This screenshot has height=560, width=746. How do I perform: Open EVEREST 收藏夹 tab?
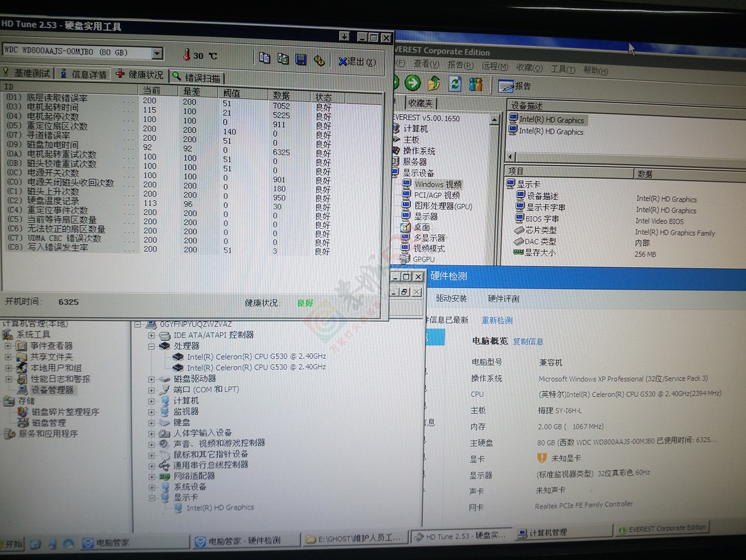pos(421,103)
